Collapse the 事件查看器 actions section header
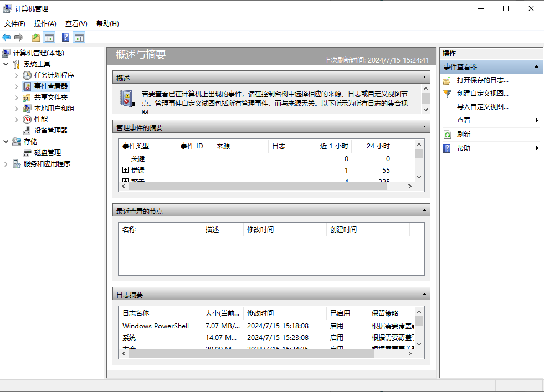Screen dimensions: 544x392 (536, 66)
